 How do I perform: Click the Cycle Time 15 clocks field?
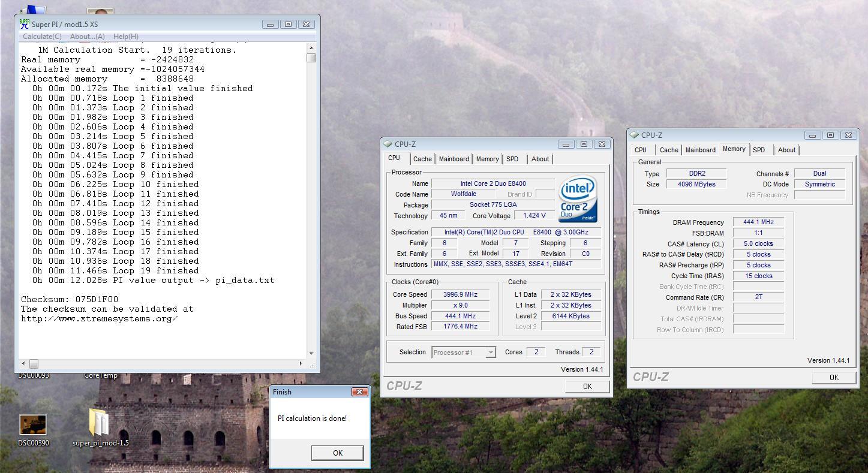(758, 276)
